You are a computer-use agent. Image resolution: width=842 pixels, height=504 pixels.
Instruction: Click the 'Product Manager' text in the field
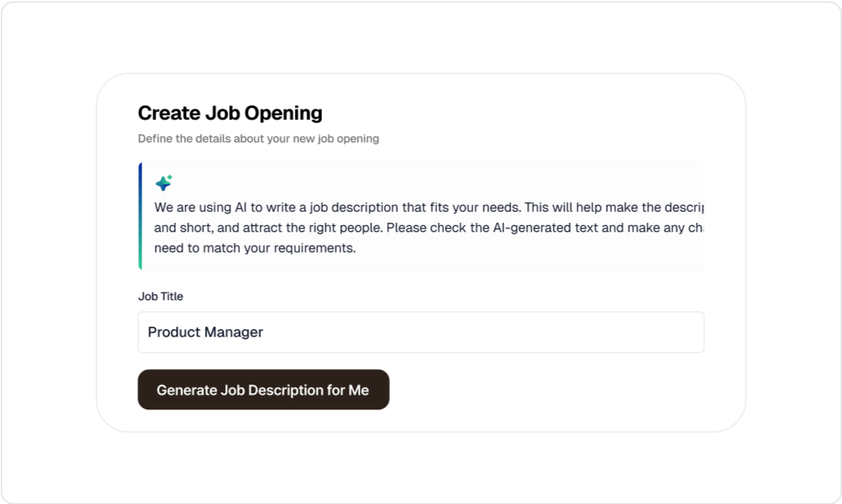205,332
